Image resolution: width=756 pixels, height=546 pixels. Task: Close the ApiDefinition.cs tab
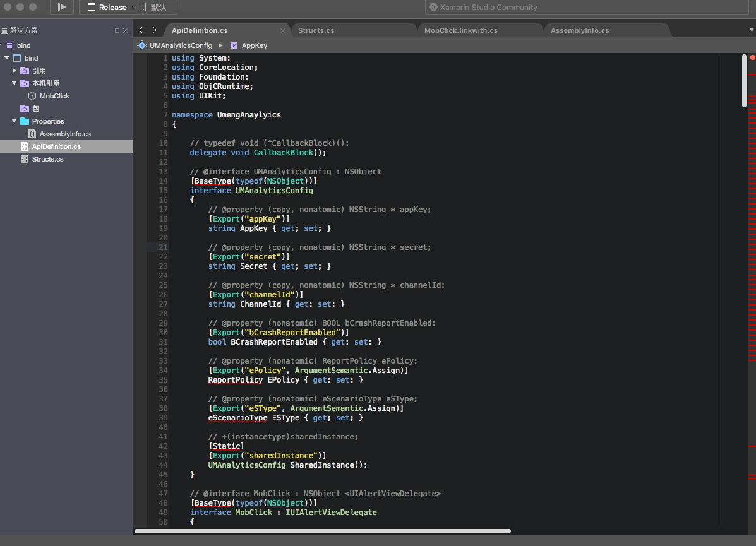tap(282, 30)
